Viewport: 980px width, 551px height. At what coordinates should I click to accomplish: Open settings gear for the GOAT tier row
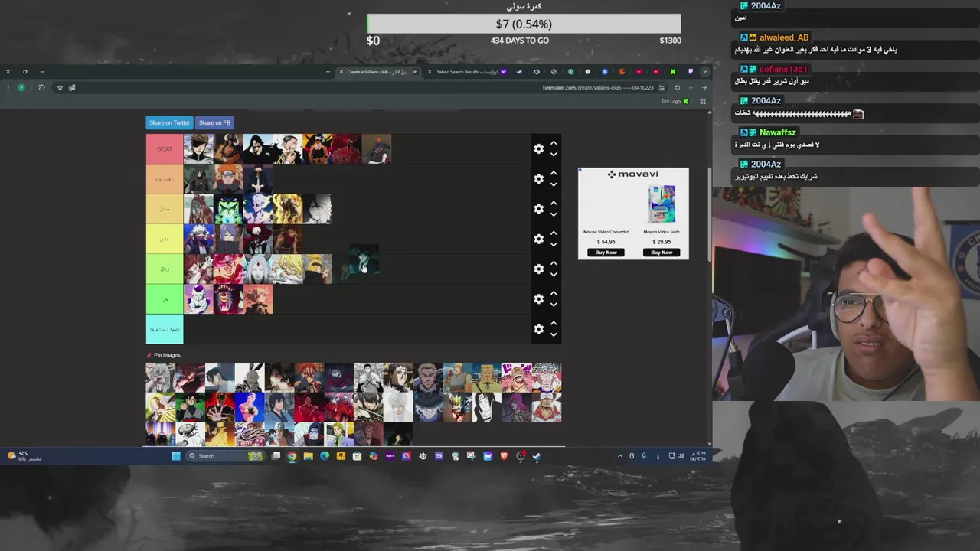[539, 148]
